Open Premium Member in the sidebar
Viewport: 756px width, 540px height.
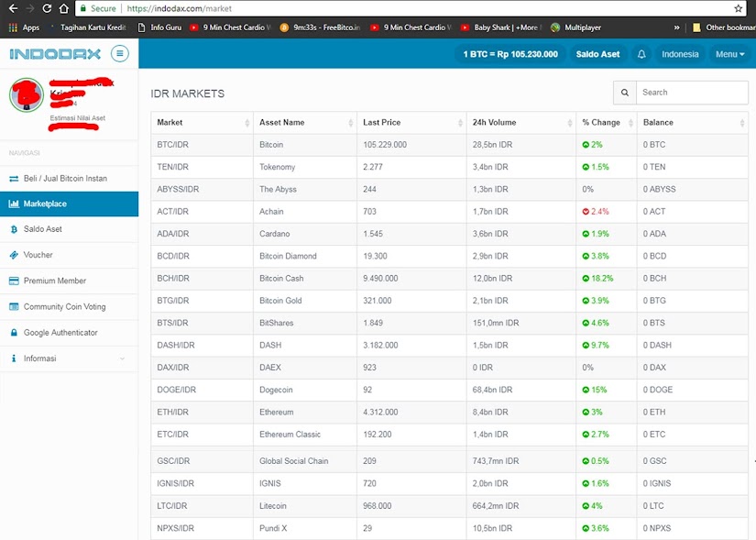pyautogui.click(x=69, y=281)
